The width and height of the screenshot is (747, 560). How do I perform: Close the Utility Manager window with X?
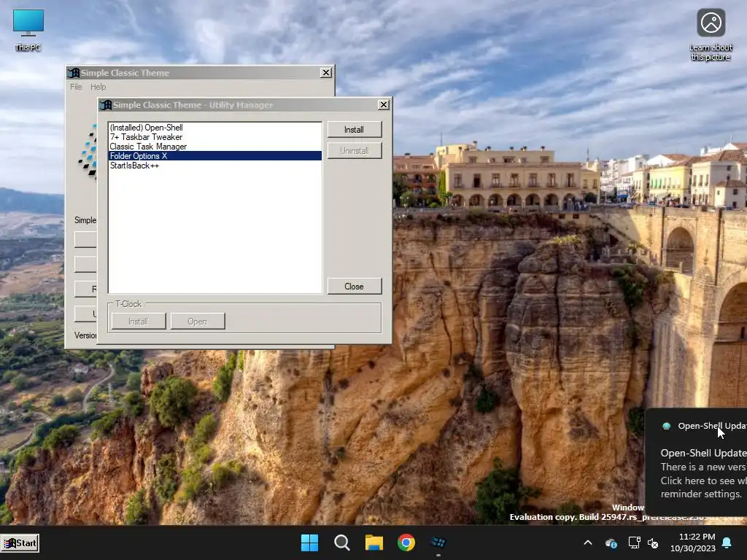coord(384,105)
